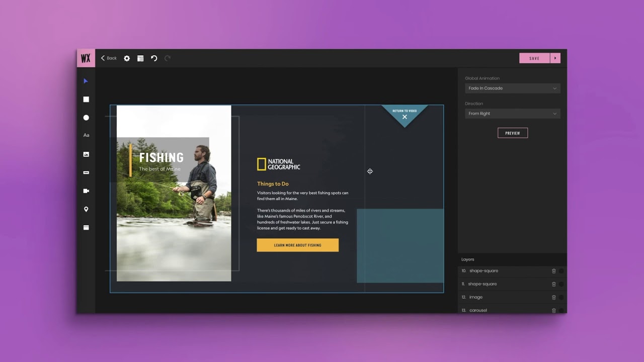Delete the carousel layer with trash icon

(553, 310)
